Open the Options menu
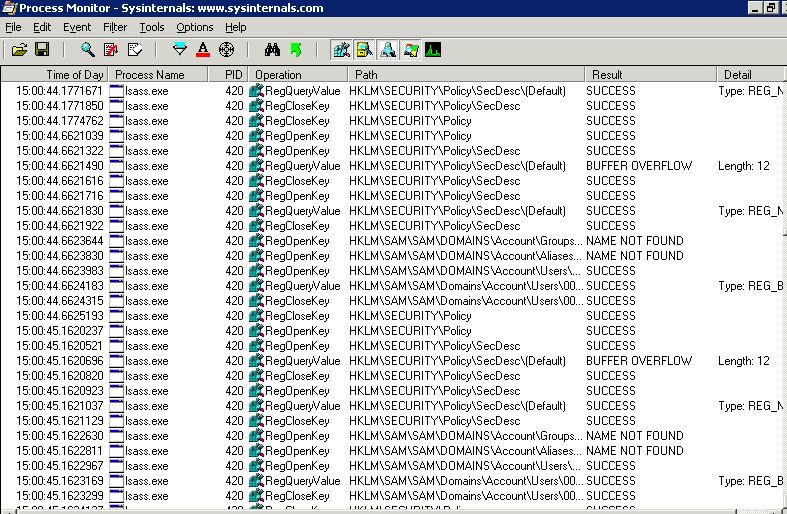The height and width of the screenshot is (514, 787). [x=195, y=27]
